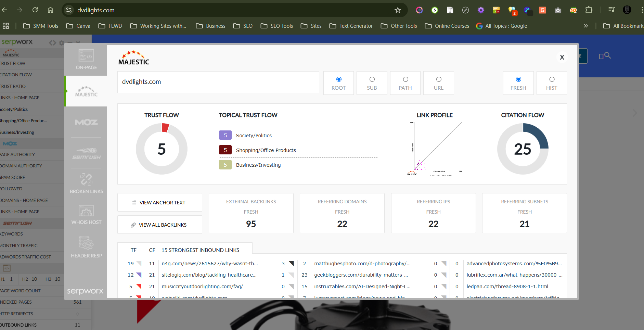Open the matthughesphoto.com inbound link

pyautogui.click(x=362, y=264)
